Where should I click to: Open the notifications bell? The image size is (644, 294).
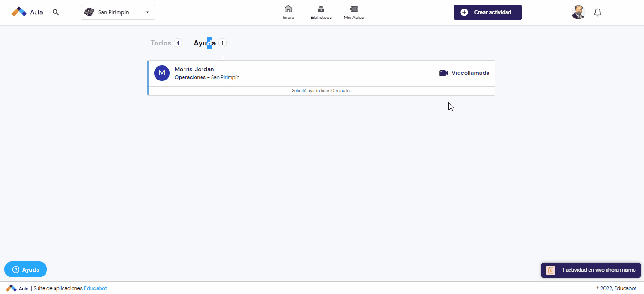tap(598, 12)
